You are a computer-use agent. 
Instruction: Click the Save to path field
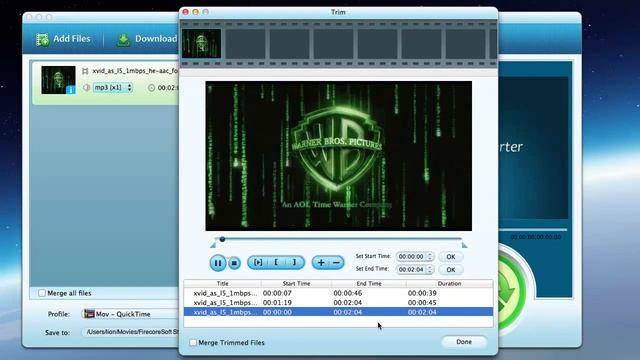click(131, 332)
